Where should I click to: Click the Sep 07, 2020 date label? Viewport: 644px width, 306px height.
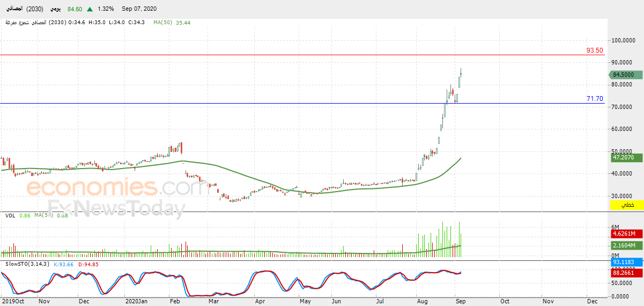click(x=139, y=9)
